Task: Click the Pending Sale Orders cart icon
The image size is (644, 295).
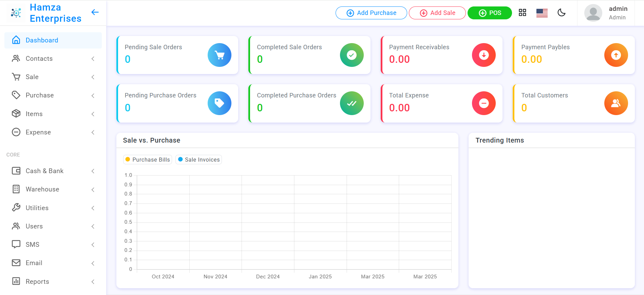Action: pyautogui.click(x=220, y=55)
